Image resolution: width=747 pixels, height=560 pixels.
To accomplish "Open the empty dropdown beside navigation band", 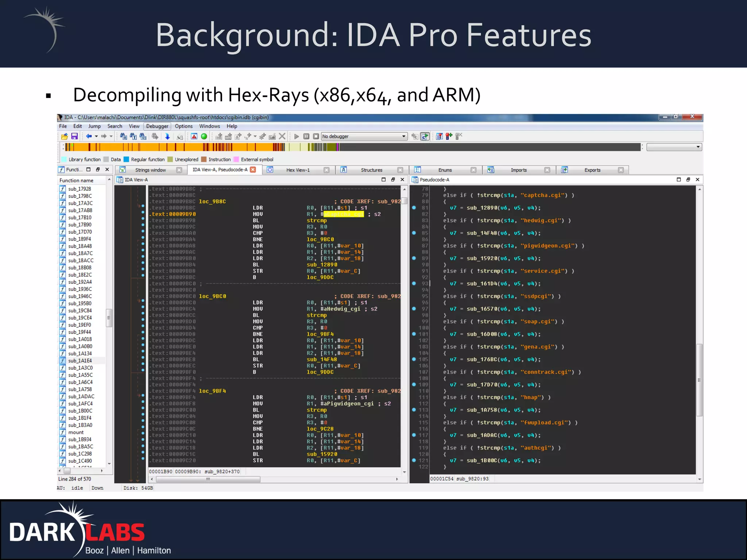I will pyautogui.click(x=674, y=147).
